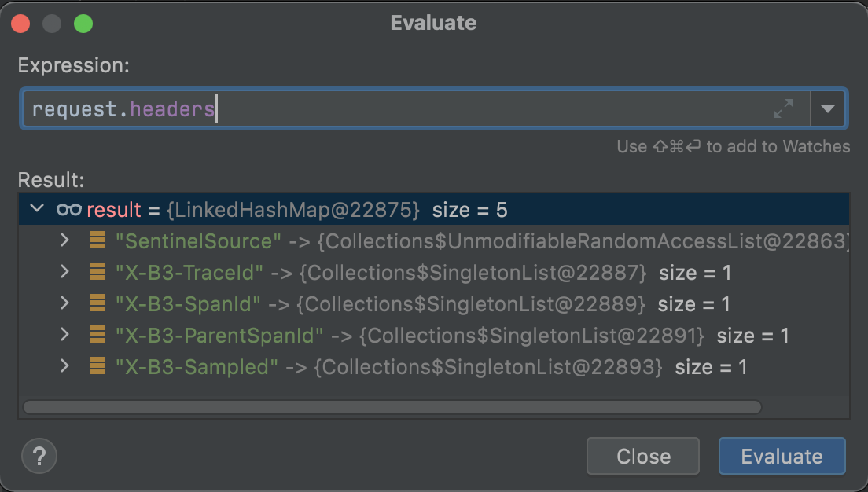This screenshot has height=492, width=868.
Task: Click the expand expression editor icon
Action: (x=783, y=108)
